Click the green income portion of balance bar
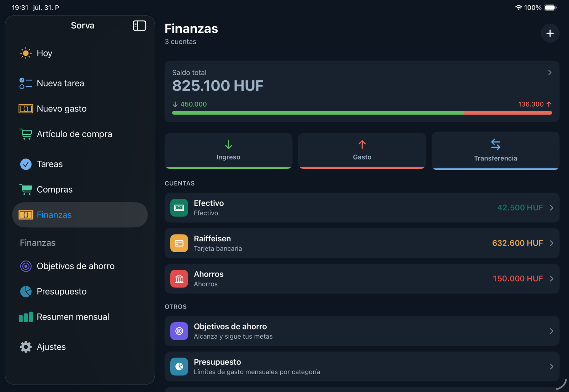Viewport: 569px width, 392px height. 318,113
